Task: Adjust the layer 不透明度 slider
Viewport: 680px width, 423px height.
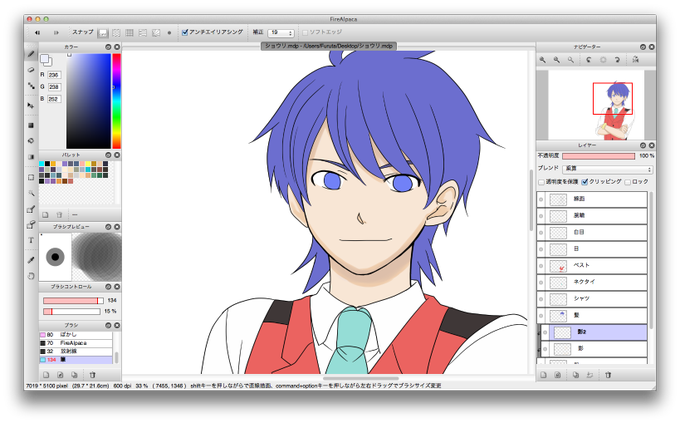Action: click(598, 156)
